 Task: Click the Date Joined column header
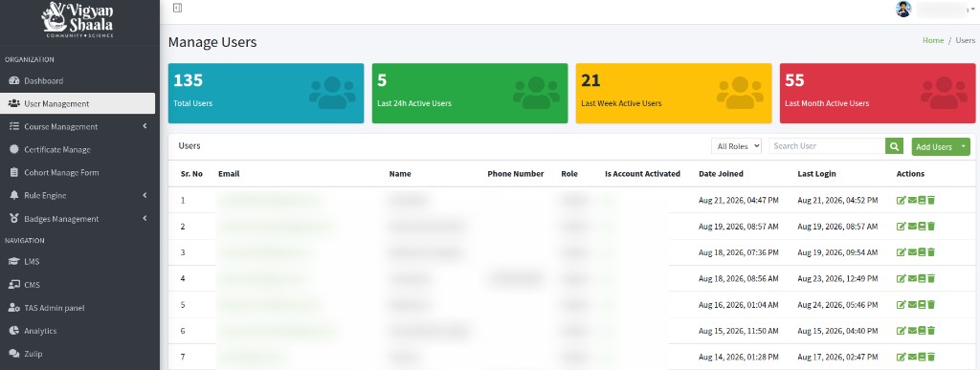coord(721,173)
